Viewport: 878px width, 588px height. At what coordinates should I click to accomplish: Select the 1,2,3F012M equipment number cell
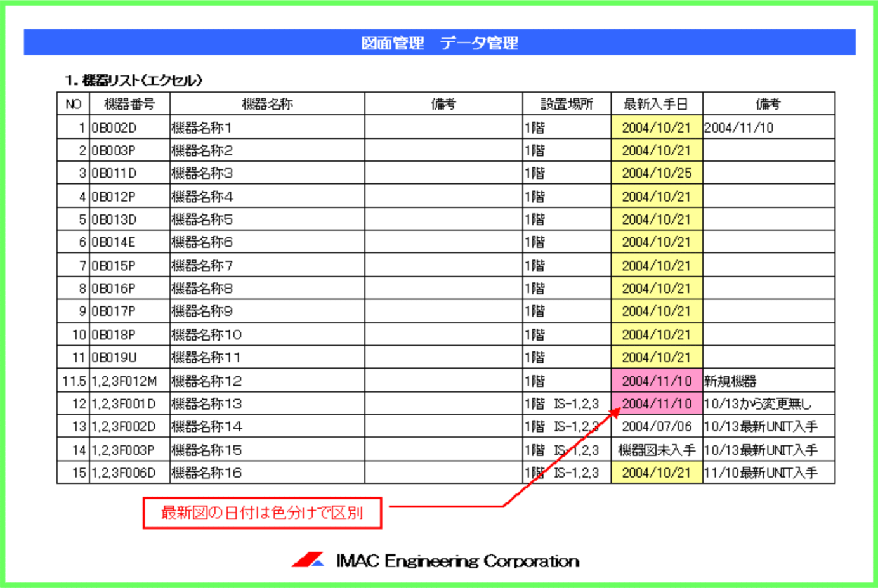[129, 381]
